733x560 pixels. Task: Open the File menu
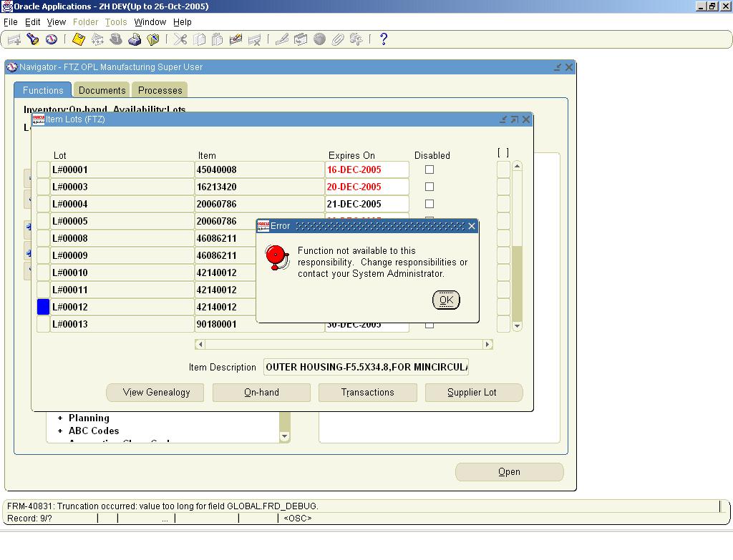(10, 22)
